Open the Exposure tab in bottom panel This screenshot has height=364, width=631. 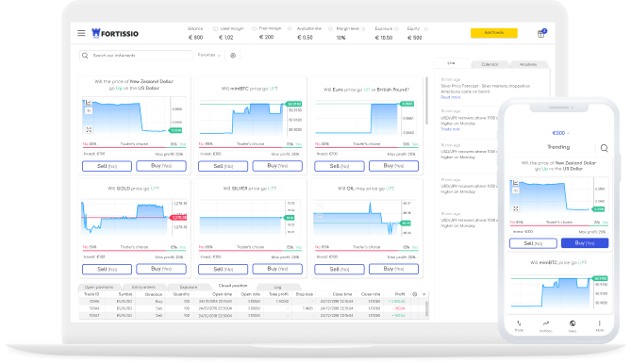(189, 288)
